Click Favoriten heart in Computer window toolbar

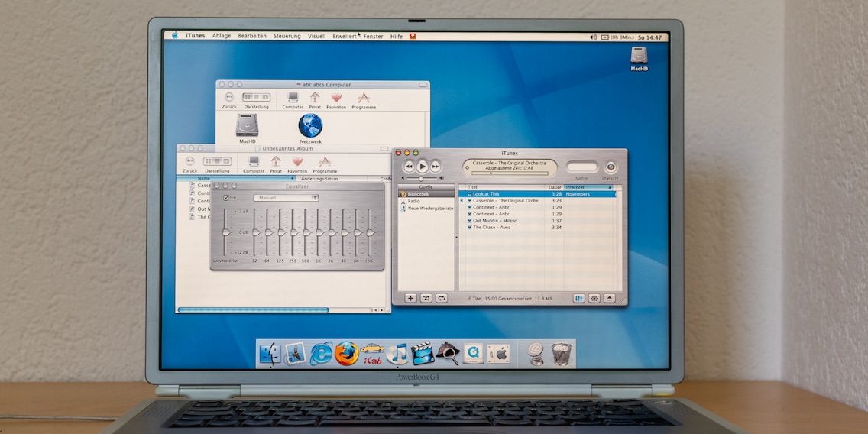[336, 100]
